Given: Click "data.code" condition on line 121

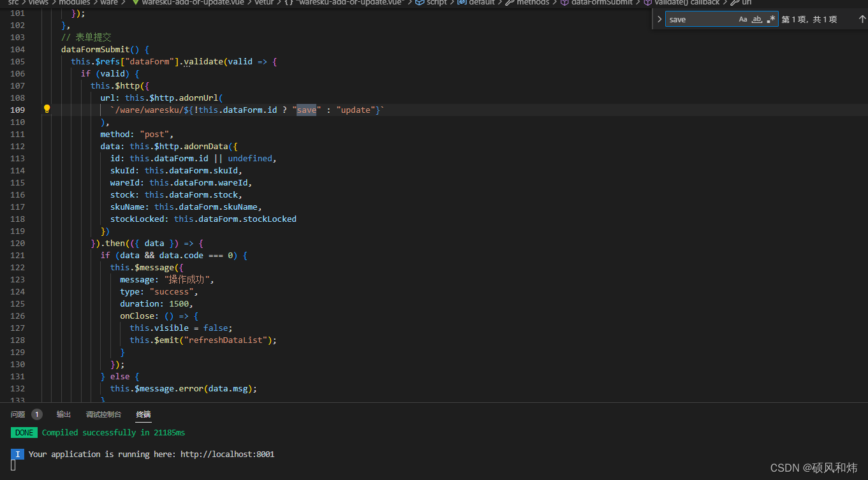Looking at the screenshot, I should click(x=181, y=255).
